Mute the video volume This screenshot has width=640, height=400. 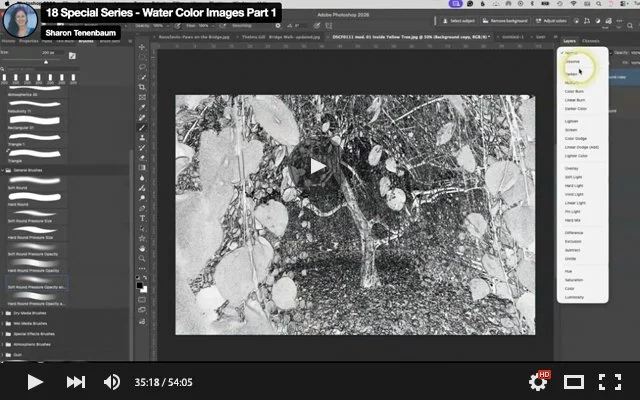(x=112, y=382)
